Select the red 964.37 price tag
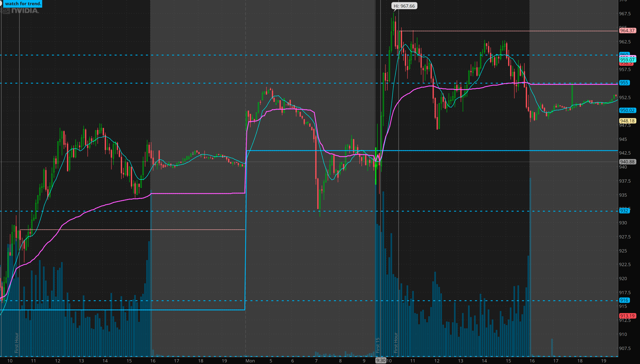640x364 pixels. tap(627, 31)
